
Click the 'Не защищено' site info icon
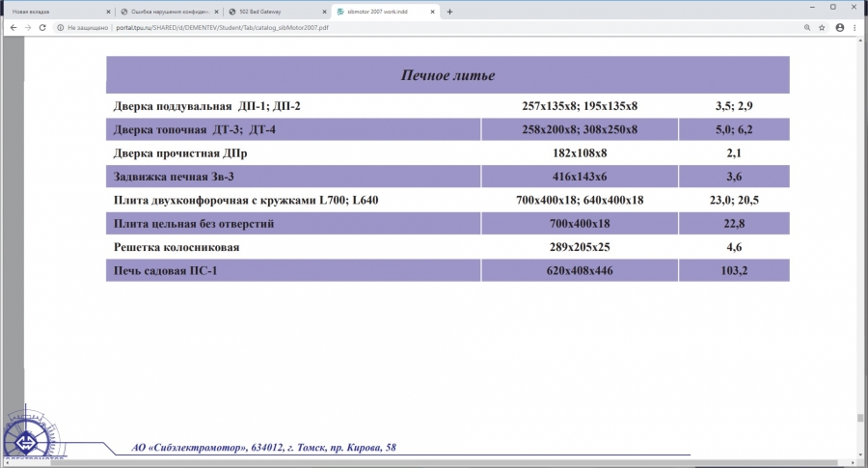pyautogui.click(x=60, y=28)
